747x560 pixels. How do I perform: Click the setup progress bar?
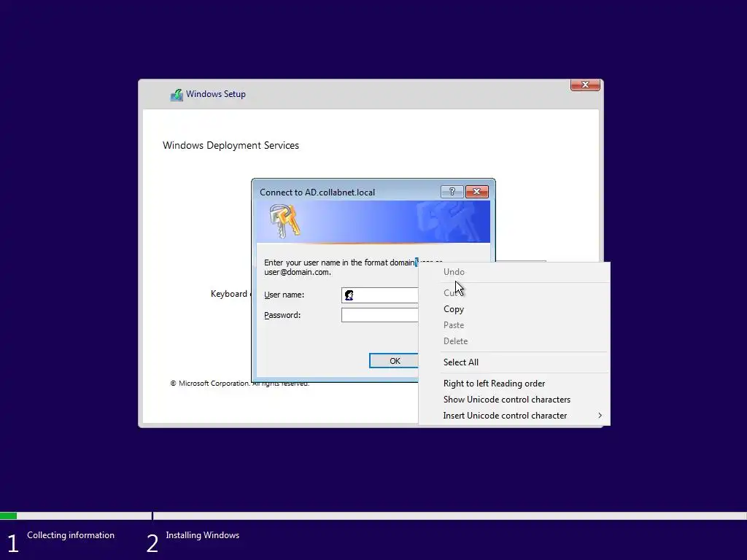coord(373,516)
